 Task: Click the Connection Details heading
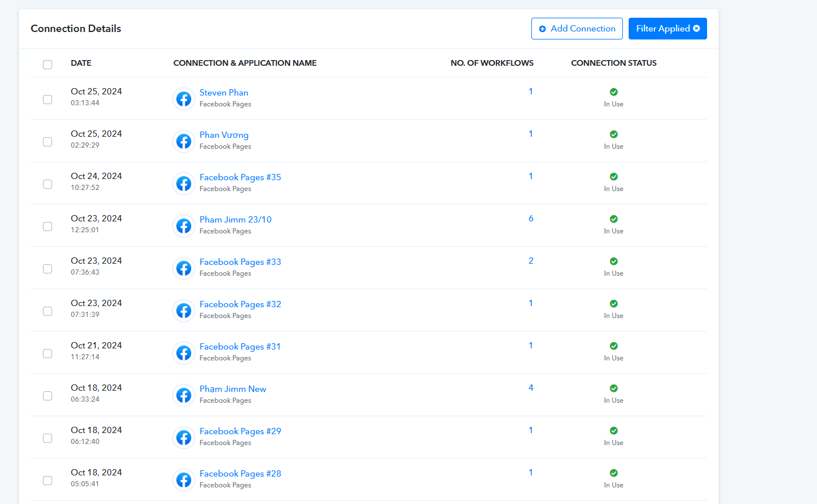coord(76,29)
